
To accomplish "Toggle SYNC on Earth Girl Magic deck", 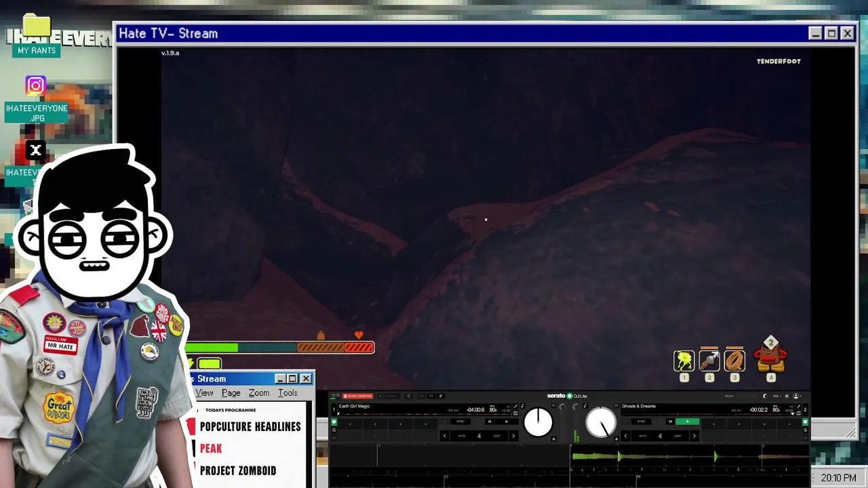I will pos(460,422).
